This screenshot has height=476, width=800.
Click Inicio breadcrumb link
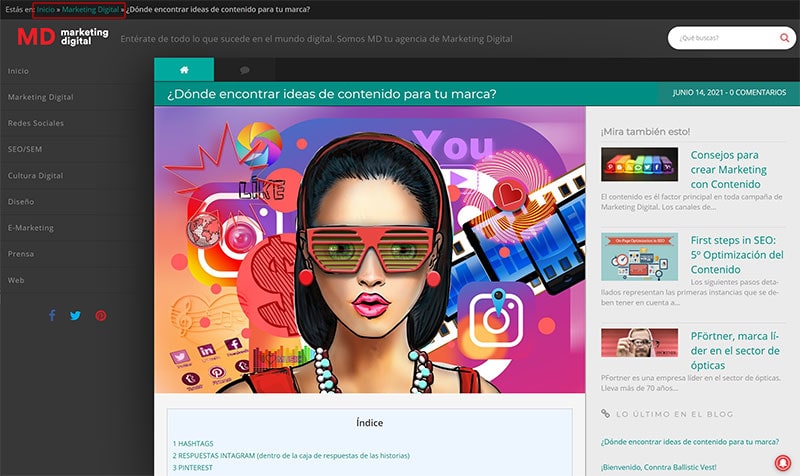coord(45,9)
